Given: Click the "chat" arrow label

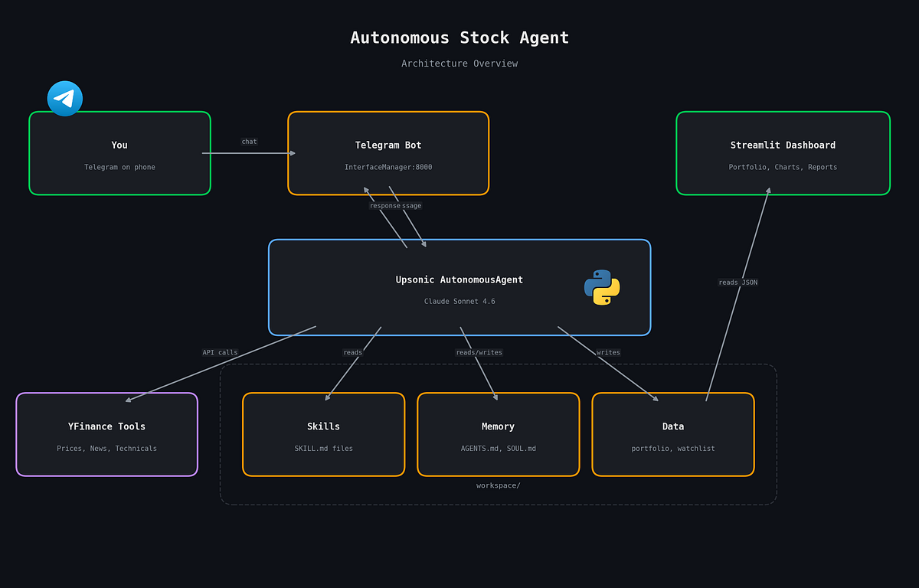Looking at the screenshot, I should (249, 142).
